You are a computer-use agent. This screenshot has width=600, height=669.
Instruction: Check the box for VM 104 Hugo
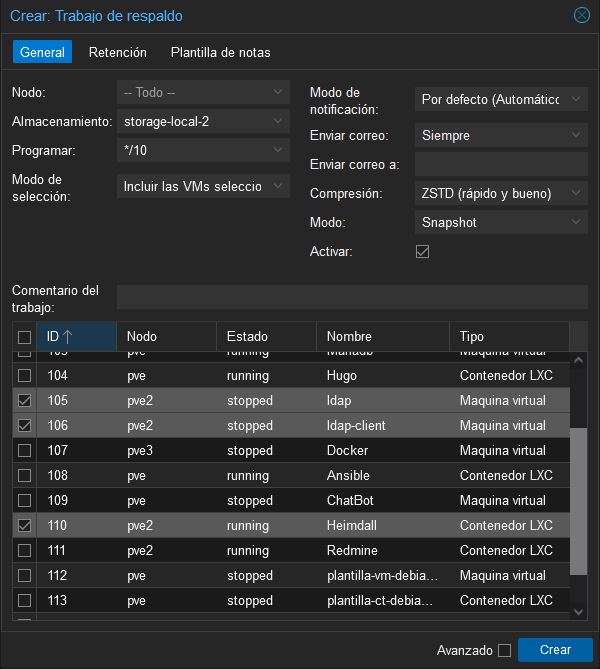tap(24, 375)
